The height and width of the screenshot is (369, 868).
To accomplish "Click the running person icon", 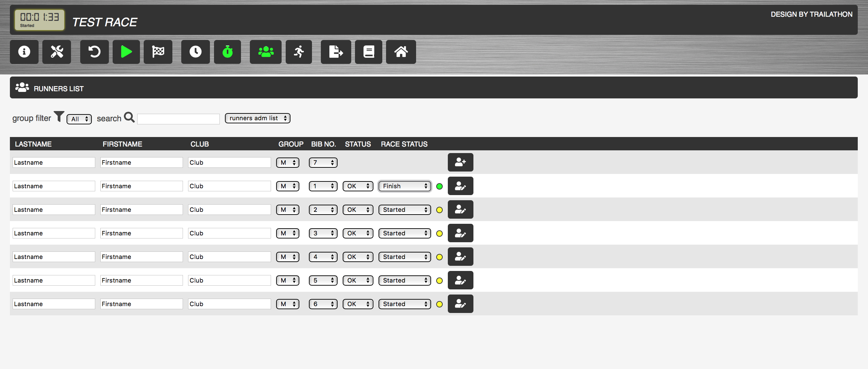I will point(299,52).
